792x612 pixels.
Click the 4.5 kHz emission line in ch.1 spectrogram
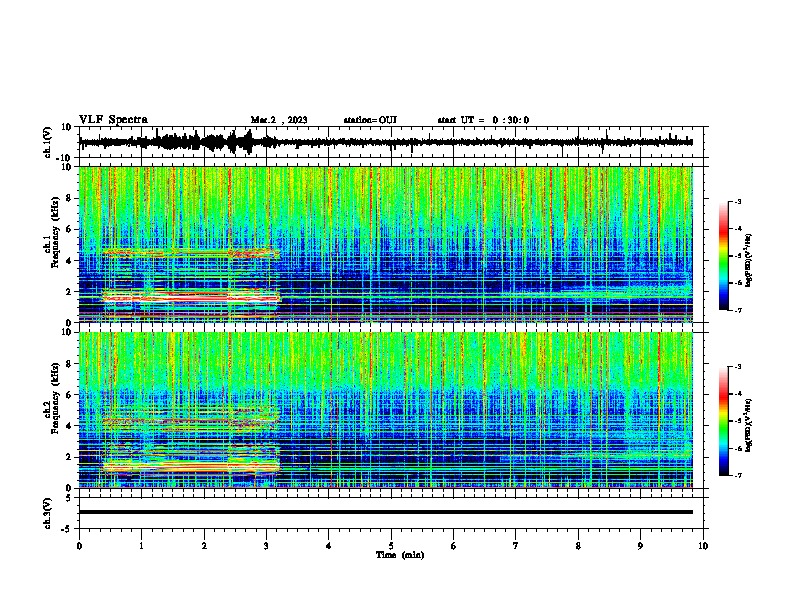click(191, 253)
